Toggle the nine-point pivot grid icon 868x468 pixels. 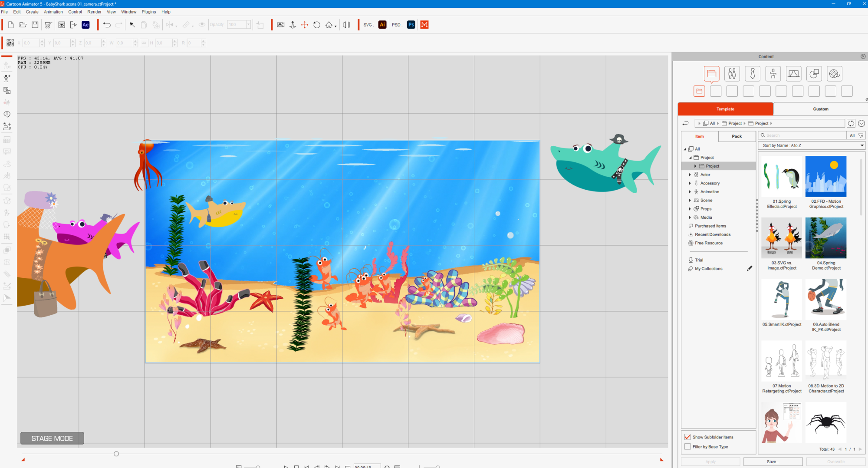click(10, 43)
